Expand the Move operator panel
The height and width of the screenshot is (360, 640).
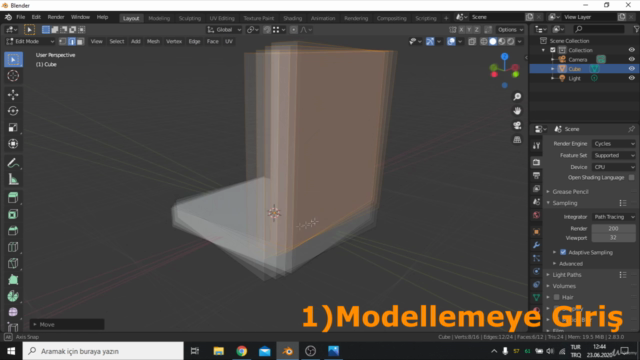tap(67, 324)
